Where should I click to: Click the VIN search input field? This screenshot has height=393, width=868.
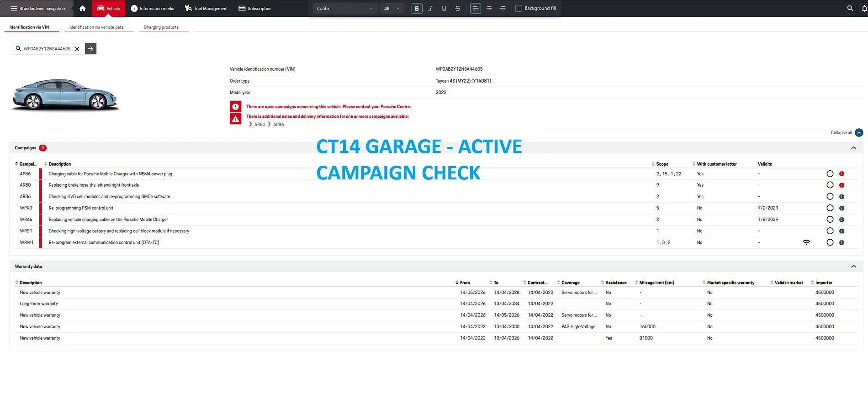pos(47,49)
